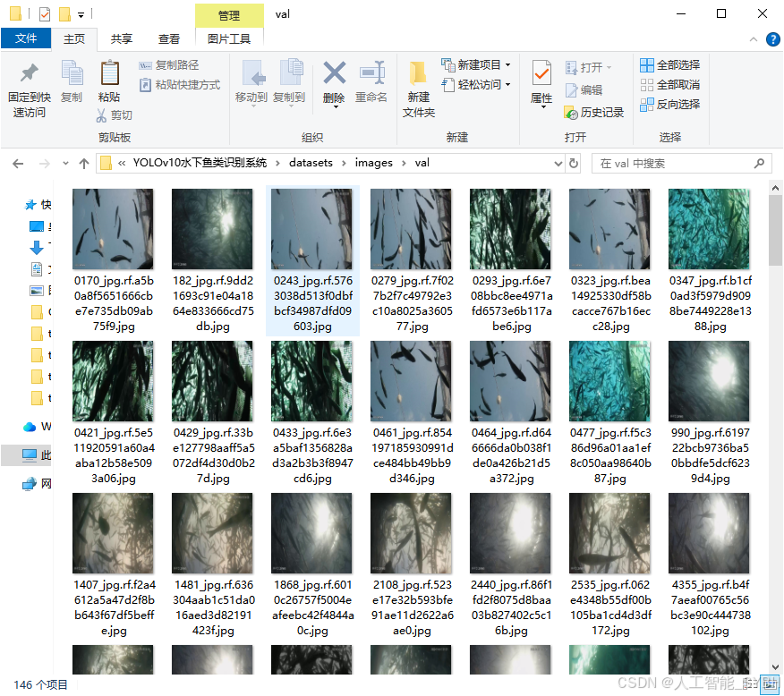Viewport: 784px width, 696px height.
Task: Expand the Easy access dropdown
Action: (x=508, y=85)
